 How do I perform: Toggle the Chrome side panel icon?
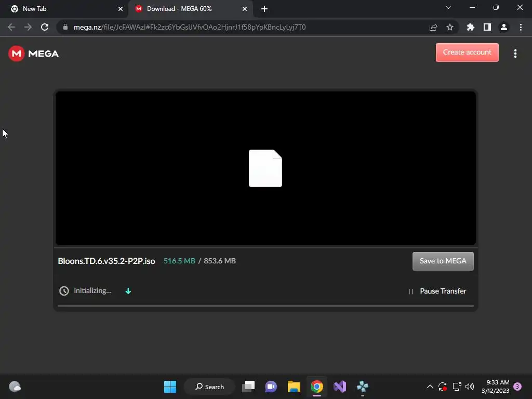pos(487,27)
